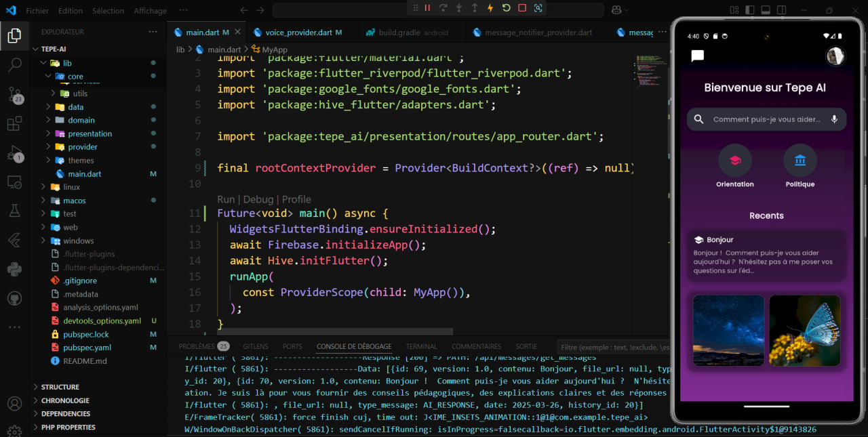Click the console filter input field

click(x=612, y=347)
